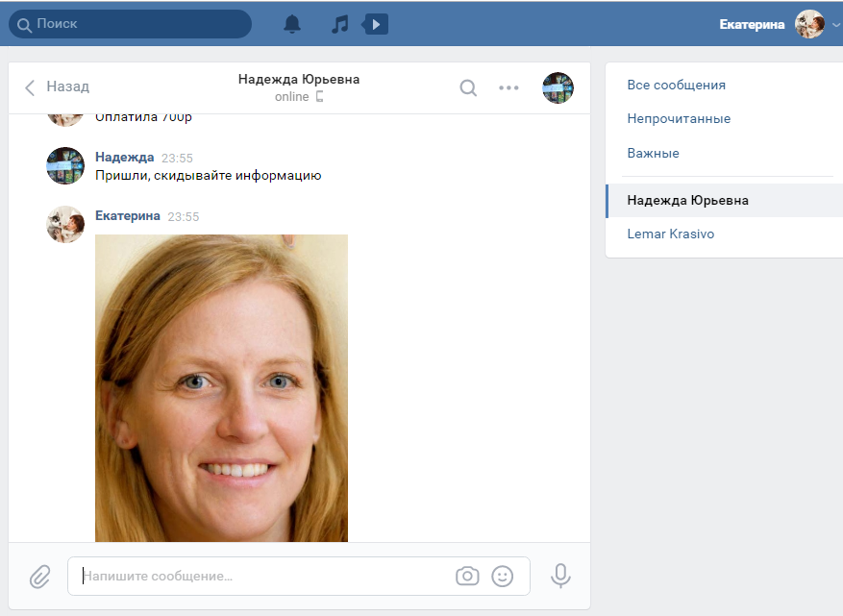843x616 pixels.
Task: Open the emoji smiley picker
Action: pos(502,576)
